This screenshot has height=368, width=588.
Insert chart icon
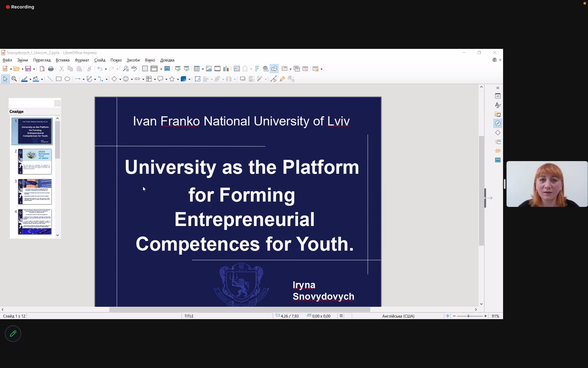226,69
